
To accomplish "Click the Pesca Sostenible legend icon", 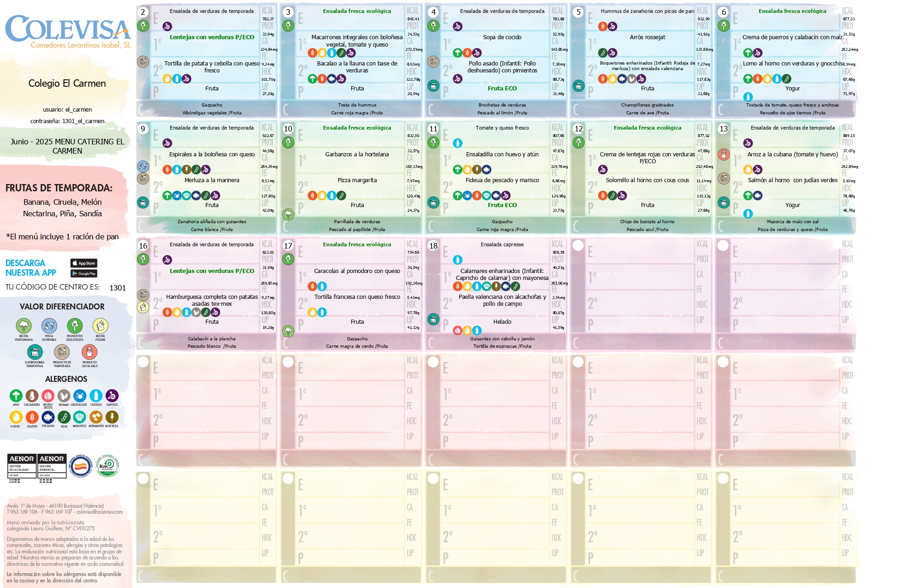I will (49, 326).
